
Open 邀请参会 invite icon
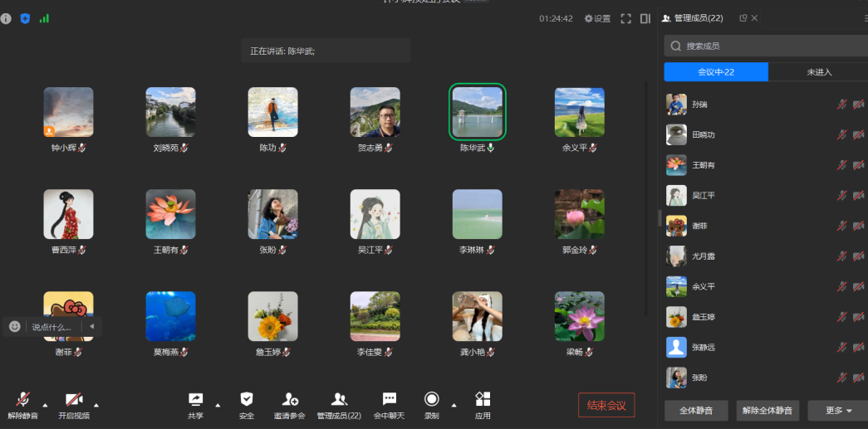(290, 399)
